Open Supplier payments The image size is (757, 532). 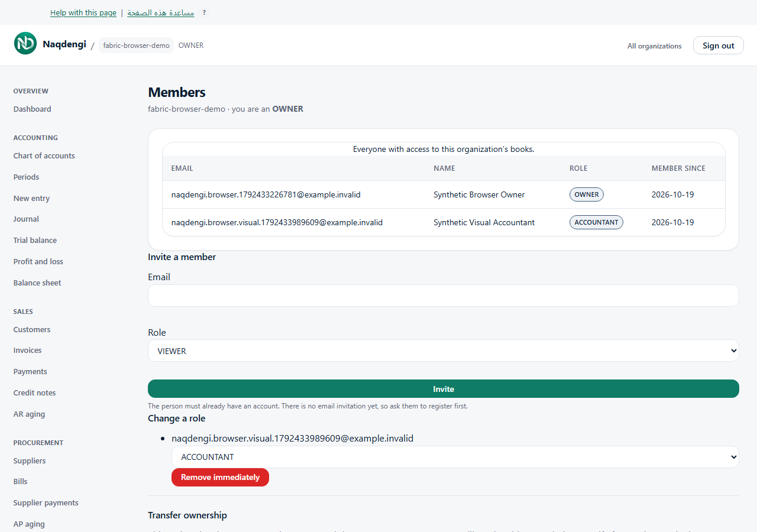[x=46, y=503]
